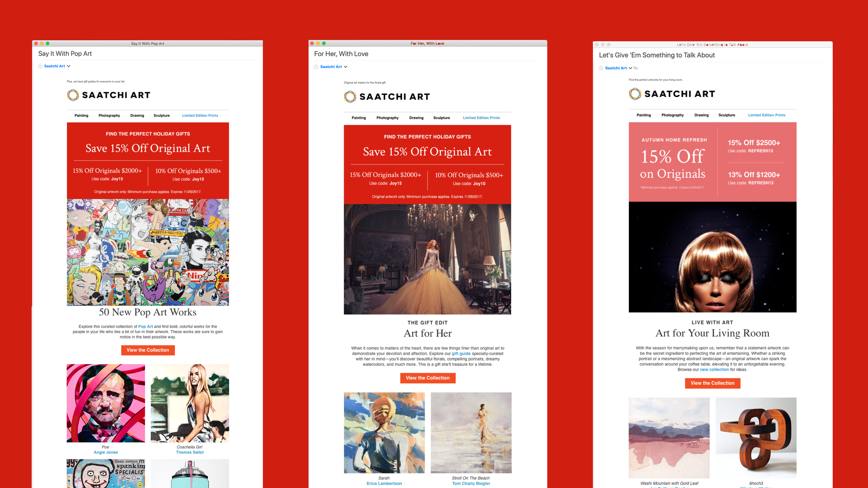Click '15% Off $2500+' offer text
Image resolution: width=868 pixels, height=488 pixels.
coord(754,143)
